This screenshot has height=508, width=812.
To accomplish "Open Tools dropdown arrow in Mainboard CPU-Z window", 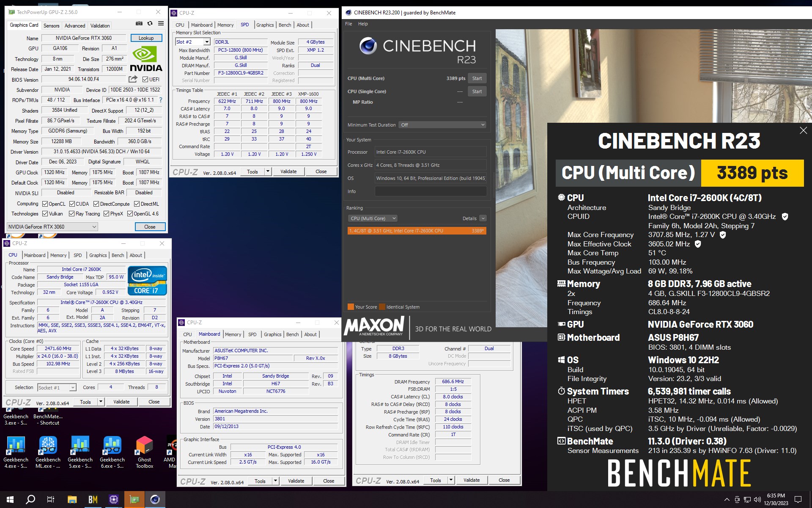I will 275,481.
